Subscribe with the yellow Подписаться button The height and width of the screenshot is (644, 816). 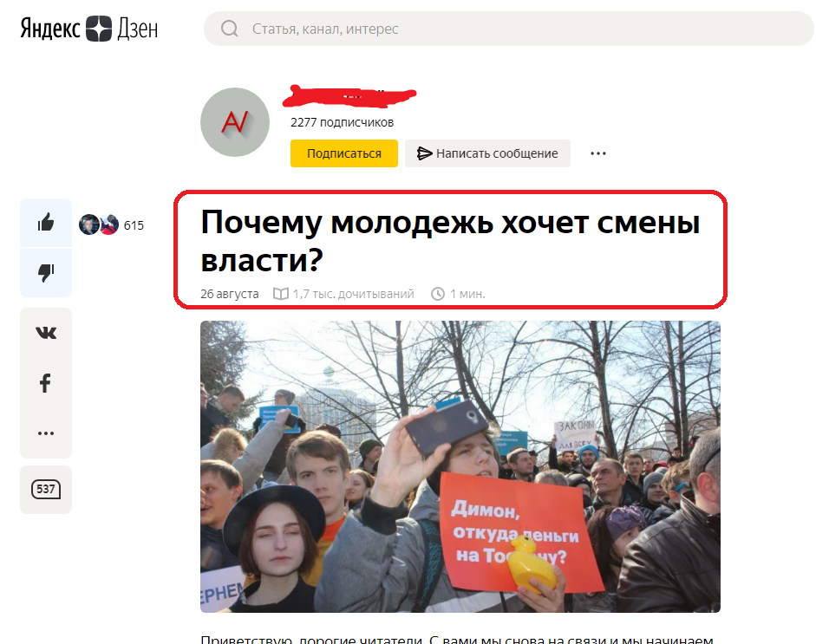point(344,153)
